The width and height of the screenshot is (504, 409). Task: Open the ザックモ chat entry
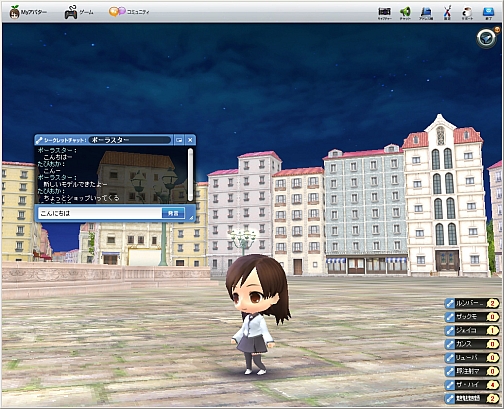point(472,317)
